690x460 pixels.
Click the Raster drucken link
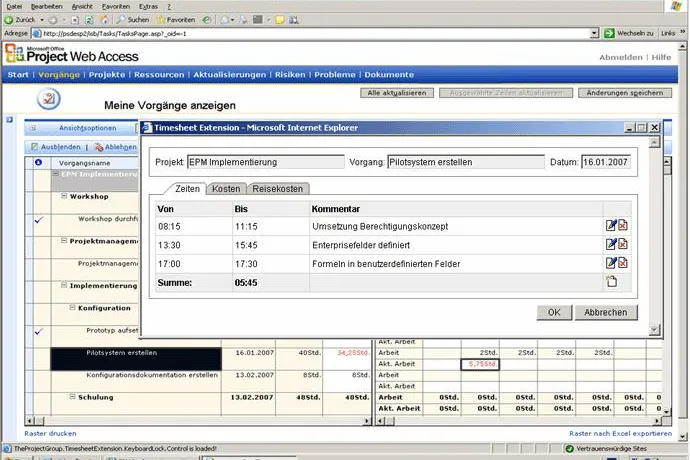pyautogui.click(x=50, y=434)
